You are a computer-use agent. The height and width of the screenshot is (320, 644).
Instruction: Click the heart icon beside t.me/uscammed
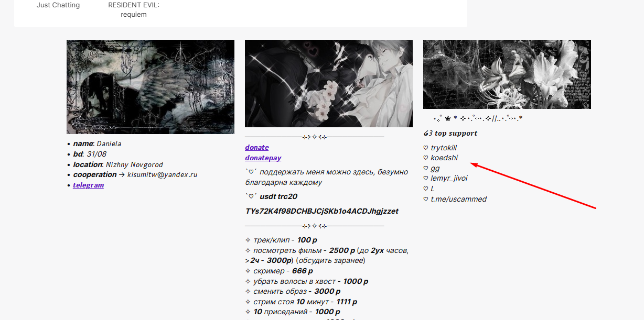pyautogui.click(x=426, y=199)
